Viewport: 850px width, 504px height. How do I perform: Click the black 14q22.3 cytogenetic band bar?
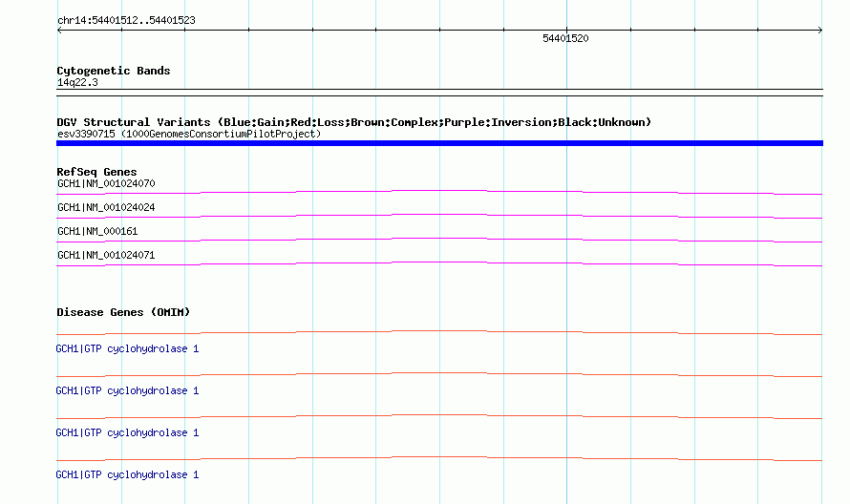[x=439, y=93]
